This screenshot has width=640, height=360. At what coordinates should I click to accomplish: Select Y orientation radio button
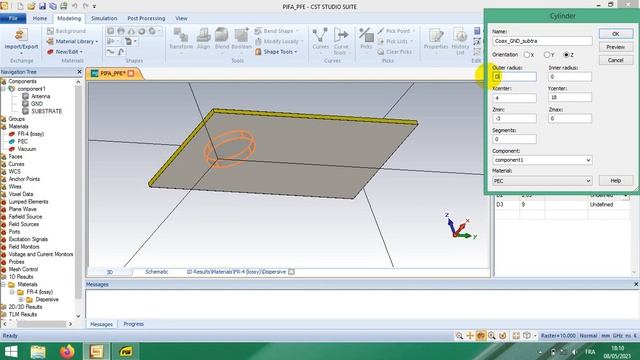[x=547, y=55]
